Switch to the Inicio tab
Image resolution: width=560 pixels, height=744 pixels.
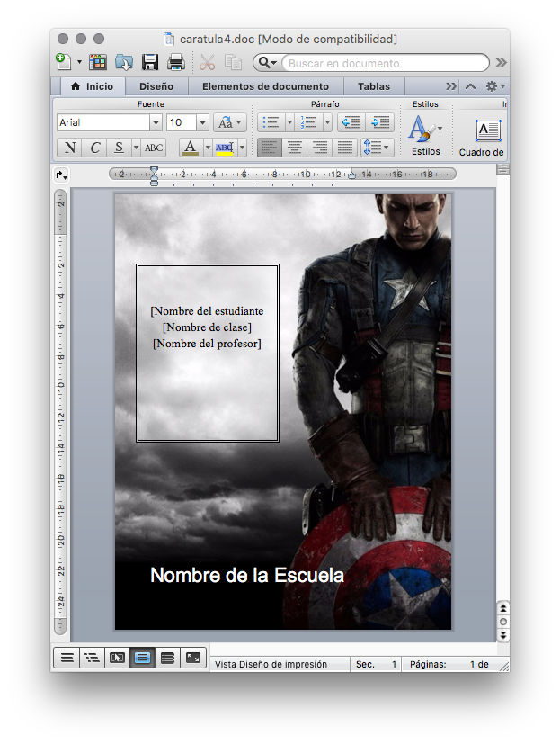click(x=93, y=86)
